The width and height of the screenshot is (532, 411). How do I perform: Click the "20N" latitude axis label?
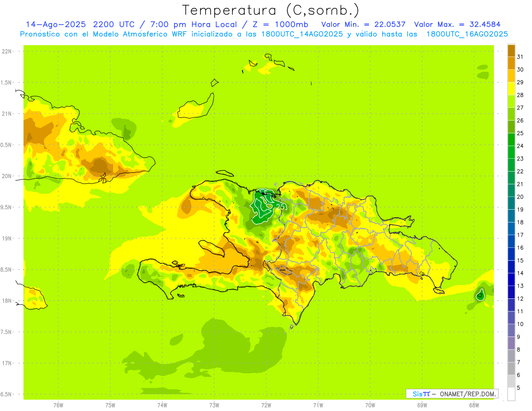tap(7, 176)
